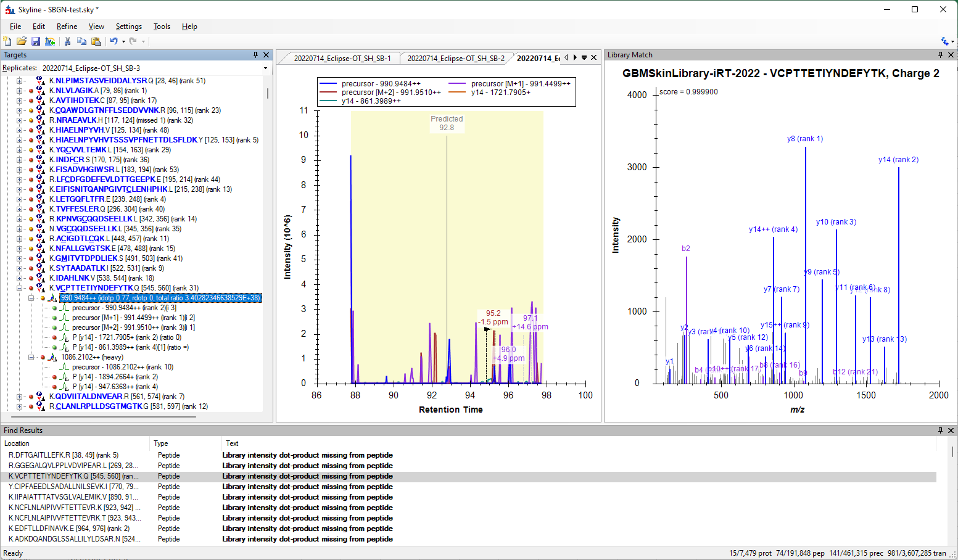Collapse the K.VCPTTETIYNDEFYTK.Q peptide node
958x560 pixels.
tap(20, 288)
